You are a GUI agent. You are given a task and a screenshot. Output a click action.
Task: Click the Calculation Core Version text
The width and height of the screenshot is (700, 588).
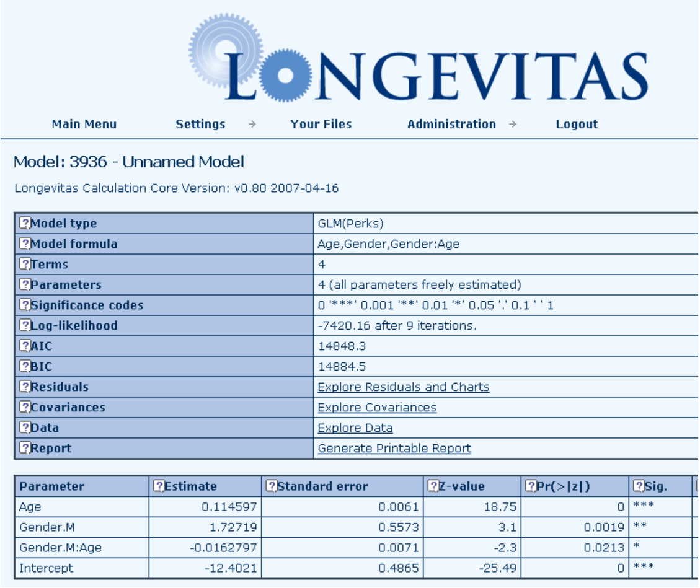[176, 188]
